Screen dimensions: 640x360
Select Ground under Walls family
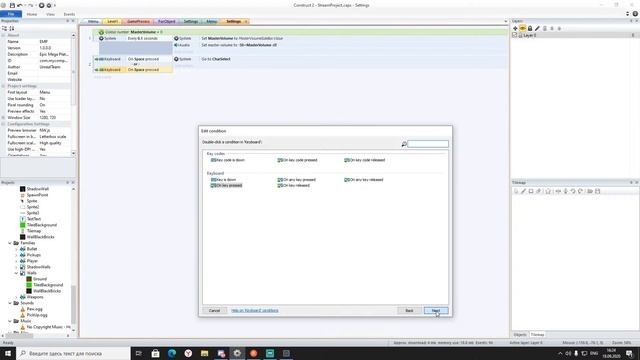pyautogui.click(x=40, y=279)
